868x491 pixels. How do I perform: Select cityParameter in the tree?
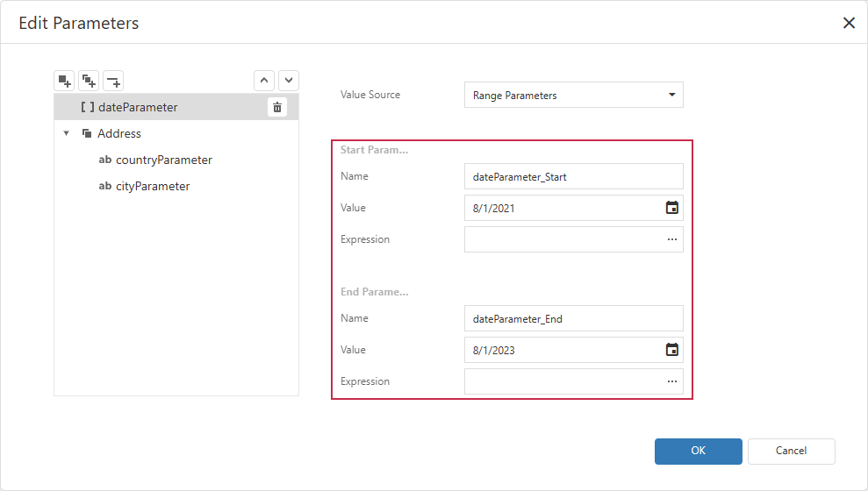pos(176,187)
